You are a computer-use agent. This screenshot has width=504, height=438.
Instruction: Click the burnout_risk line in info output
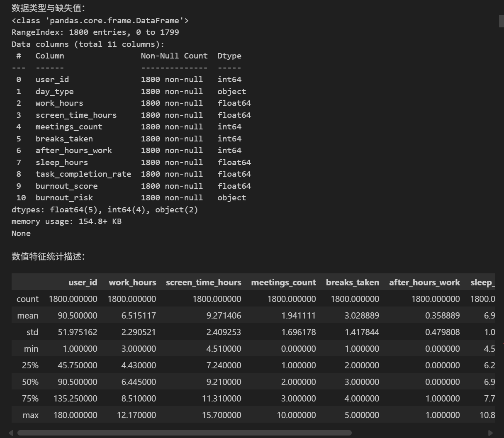64,198
